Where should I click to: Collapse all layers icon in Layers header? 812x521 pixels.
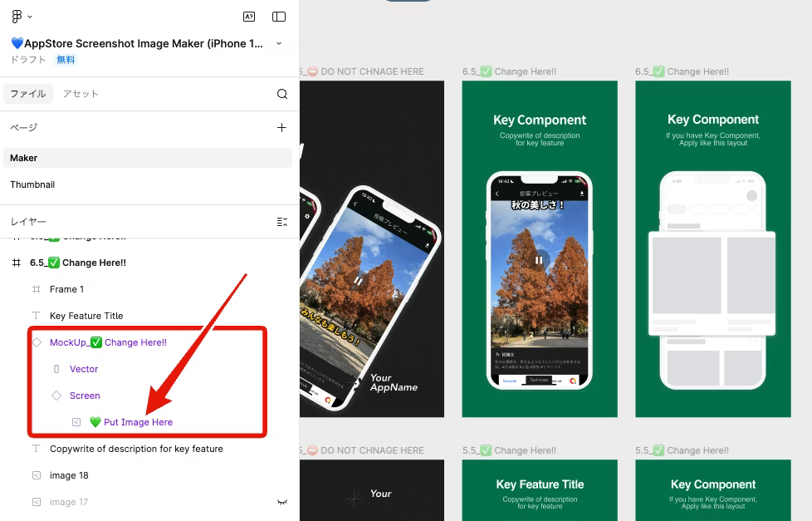[281, 222]
